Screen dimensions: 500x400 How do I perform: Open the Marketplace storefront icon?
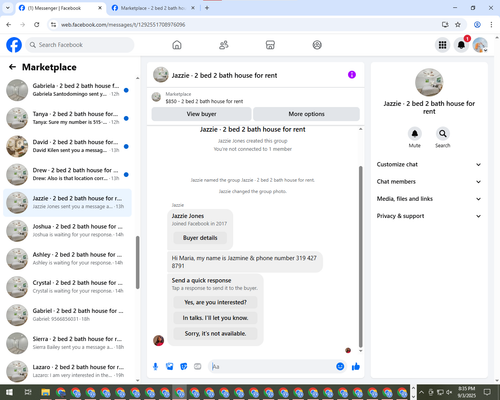[x=270, y=45]
